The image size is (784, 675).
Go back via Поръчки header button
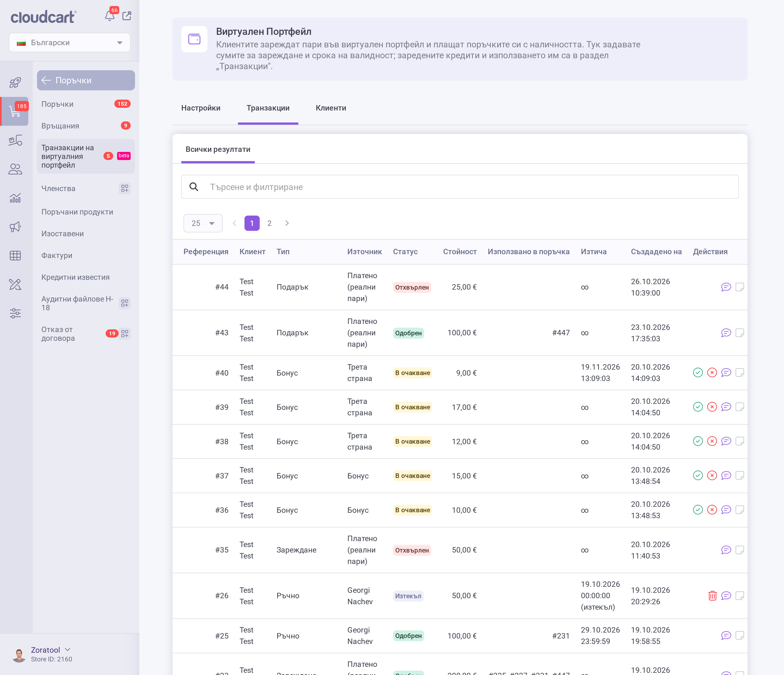click(x=86, y=81)
